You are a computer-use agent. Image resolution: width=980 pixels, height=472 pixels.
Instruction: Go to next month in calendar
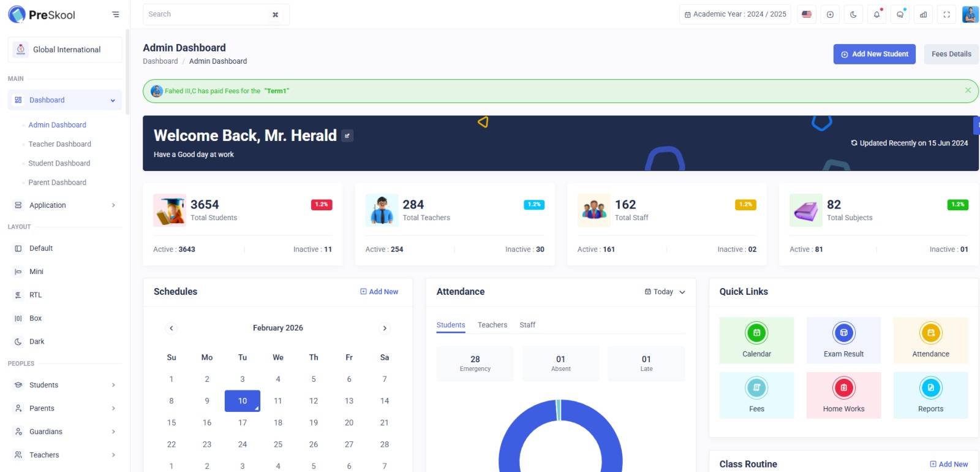point(385,329)
